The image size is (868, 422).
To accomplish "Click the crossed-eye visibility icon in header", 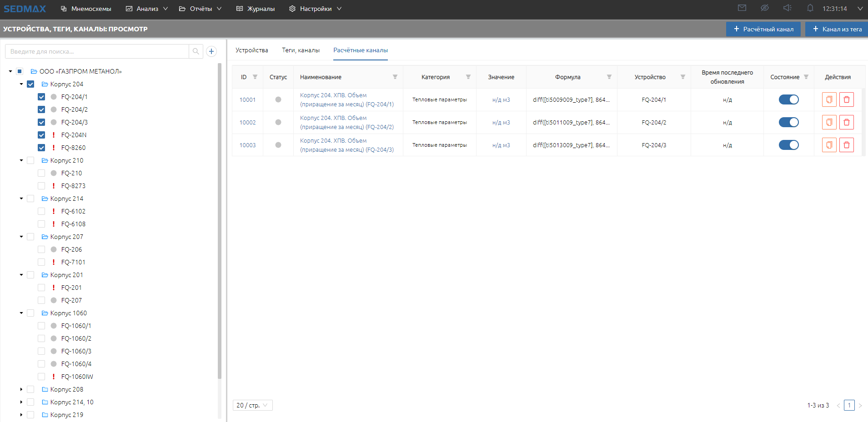I will [x=765, y=8].
